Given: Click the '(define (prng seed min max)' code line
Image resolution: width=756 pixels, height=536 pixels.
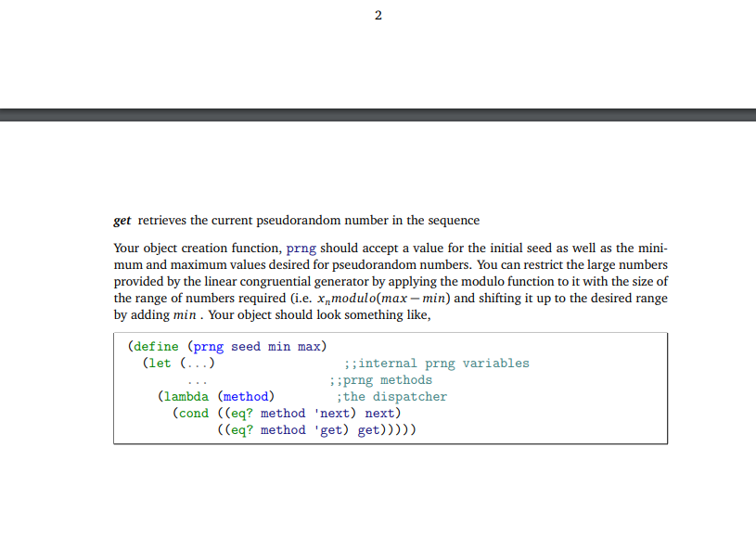Looking at the screenshot, I should click(227, 347).
